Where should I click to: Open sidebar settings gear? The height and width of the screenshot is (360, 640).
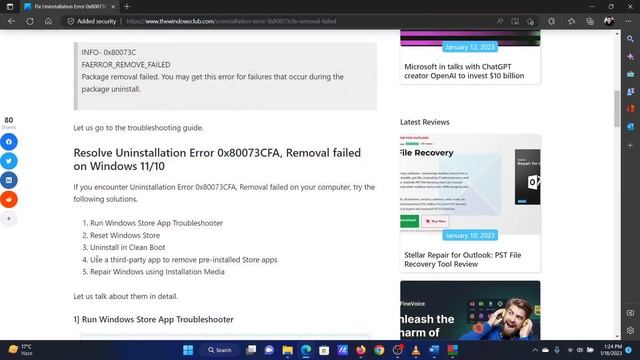(631, 330)
